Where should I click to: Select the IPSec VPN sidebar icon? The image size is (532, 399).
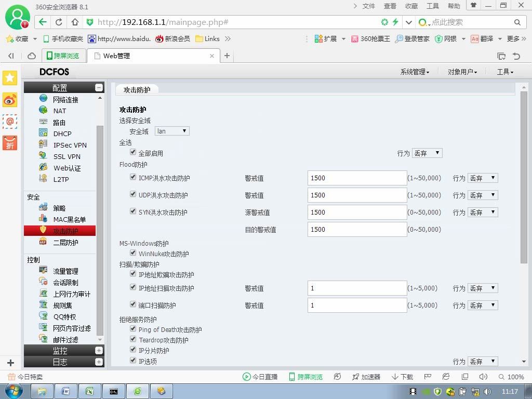point(43,144)
